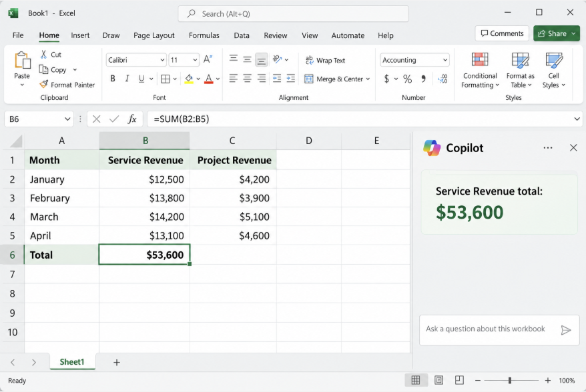
Task: Apply the red font color
Action: [208, 79]
